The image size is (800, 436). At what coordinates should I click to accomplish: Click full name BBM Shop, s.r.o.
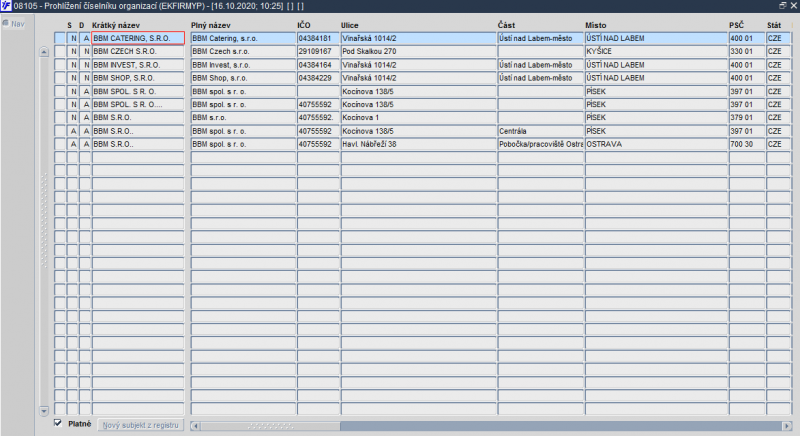point(243,78)
